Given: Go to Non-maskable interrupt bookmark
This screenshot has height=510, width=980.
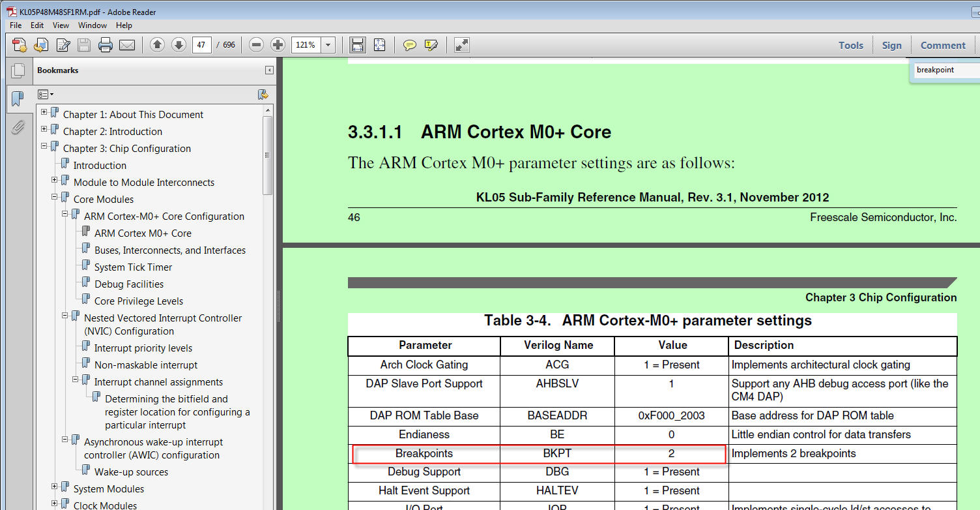Looking at the screenshot, I should [x=146, y=365].
